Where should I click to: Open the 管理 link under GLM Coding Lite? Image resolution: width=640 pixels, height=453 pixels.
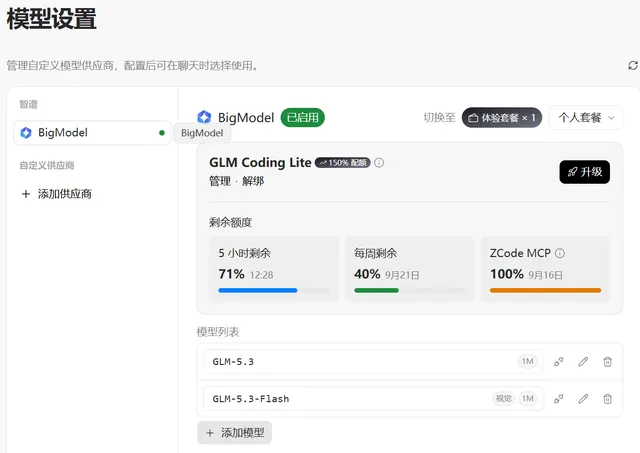click(220, 181)
